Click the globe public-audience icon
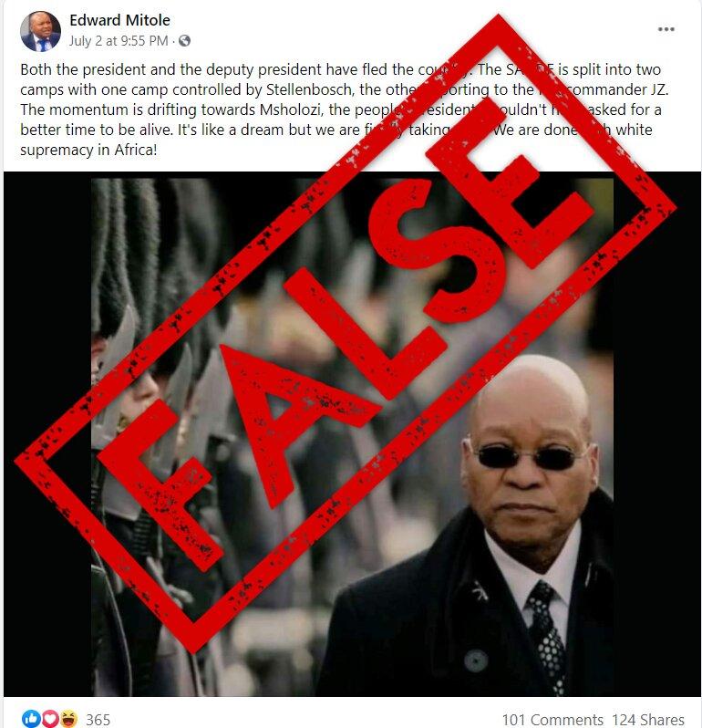This screenshot has width=702, height=728. tap(185, 41)
